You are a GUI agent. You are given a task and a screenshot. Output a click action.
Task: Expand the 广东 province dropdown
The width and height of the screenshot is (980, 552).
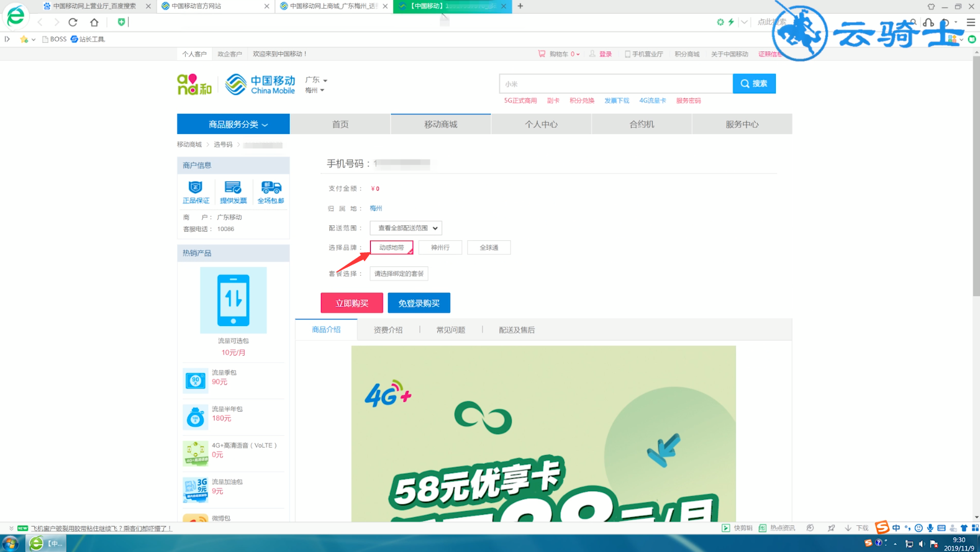(x=316, y=80)
